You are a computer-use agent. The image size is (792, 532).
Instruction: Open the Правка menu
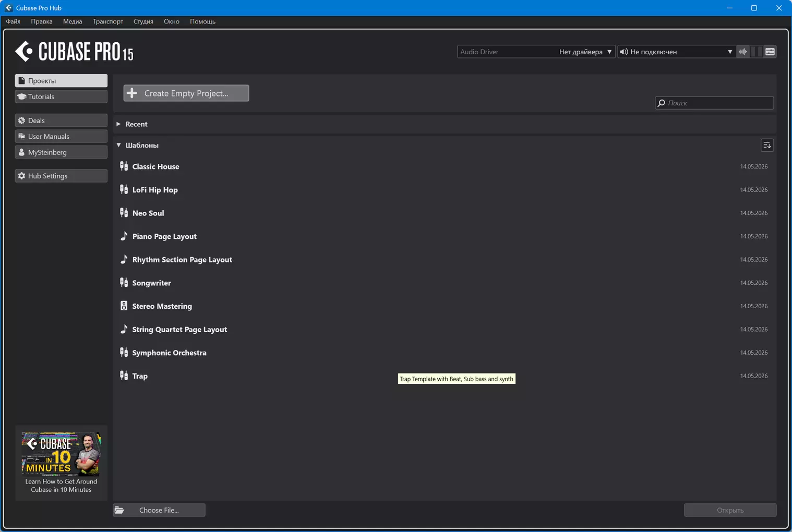tap(42, 21)
